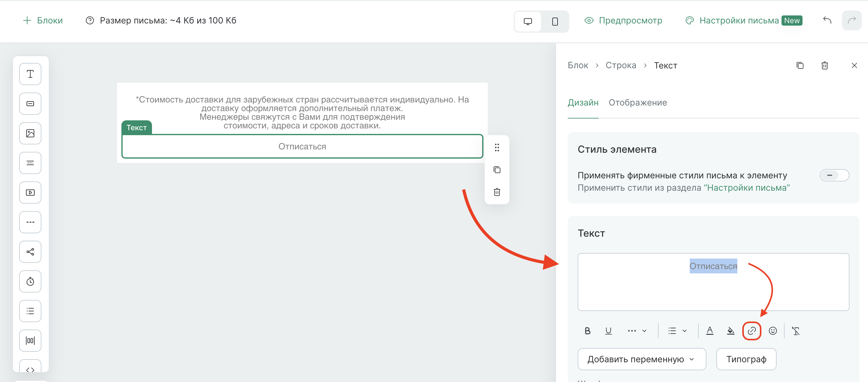Select the Social share block icon
The image size is (868, 382).
(x=30, y=252)
